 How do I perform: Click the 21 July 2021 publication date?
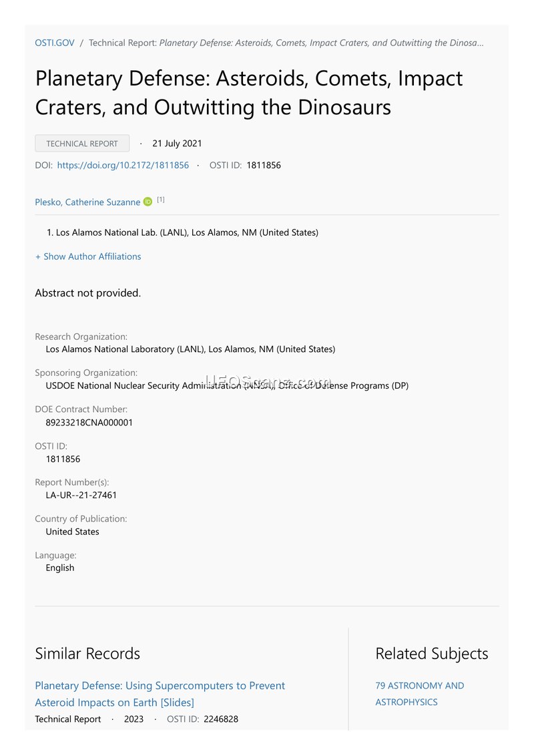pyautogui.click(x=177, y=144)
